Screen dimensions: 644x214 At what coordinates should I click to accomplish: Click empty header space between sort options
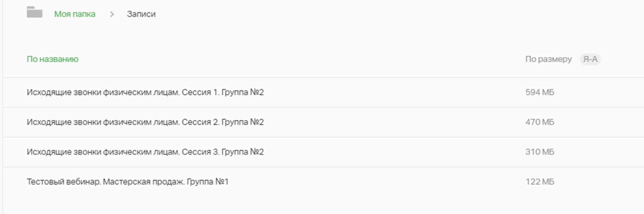[x=302, y=59]
